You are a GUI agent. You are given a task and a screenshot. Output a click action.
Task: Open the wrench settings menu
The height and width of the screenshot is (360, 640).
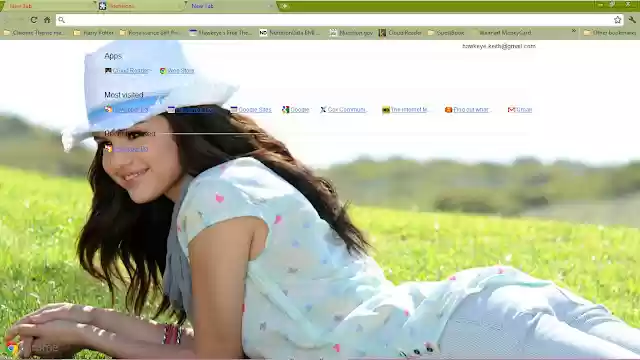pos(632,20)
